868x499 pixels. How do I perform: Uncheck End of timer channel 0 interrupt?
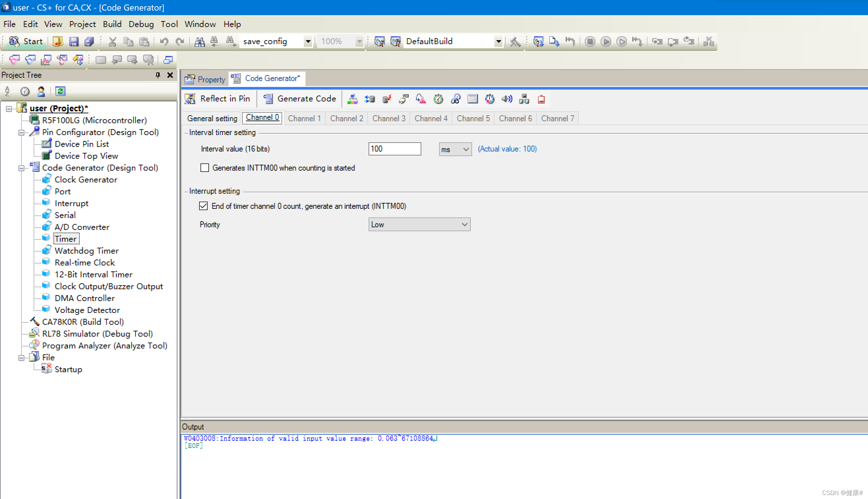point(203,206)
